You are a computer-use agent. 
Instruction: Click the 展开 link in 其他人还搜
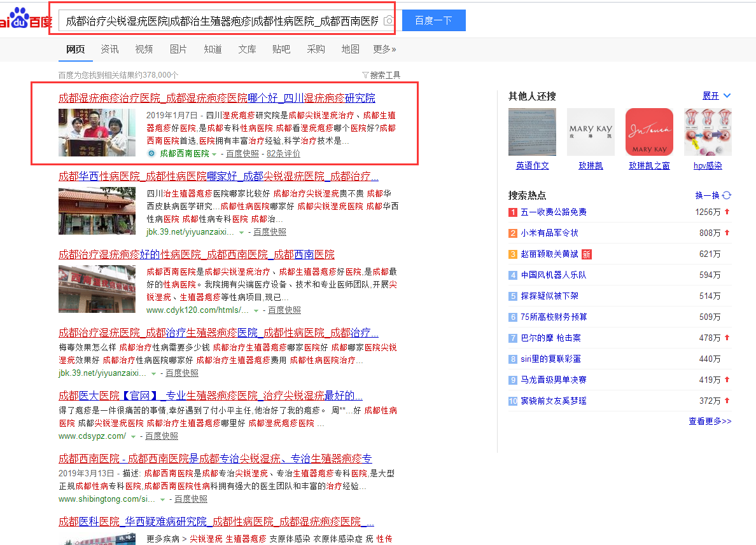(711, 95)
